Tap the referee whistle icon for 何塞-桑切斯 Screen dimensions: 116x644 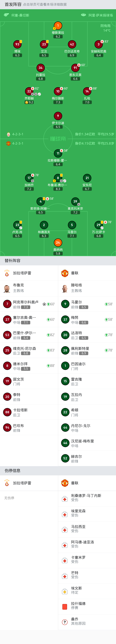point(6,15)
